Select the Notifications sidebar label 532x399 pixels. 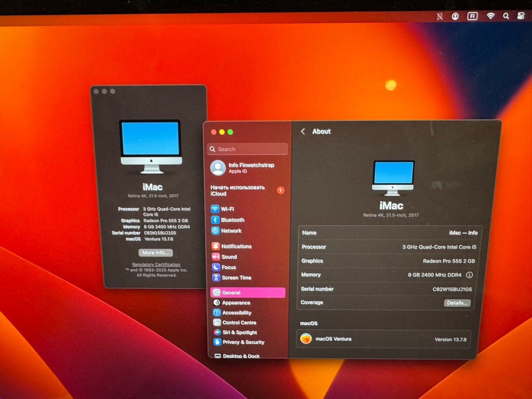coord(237,246)
